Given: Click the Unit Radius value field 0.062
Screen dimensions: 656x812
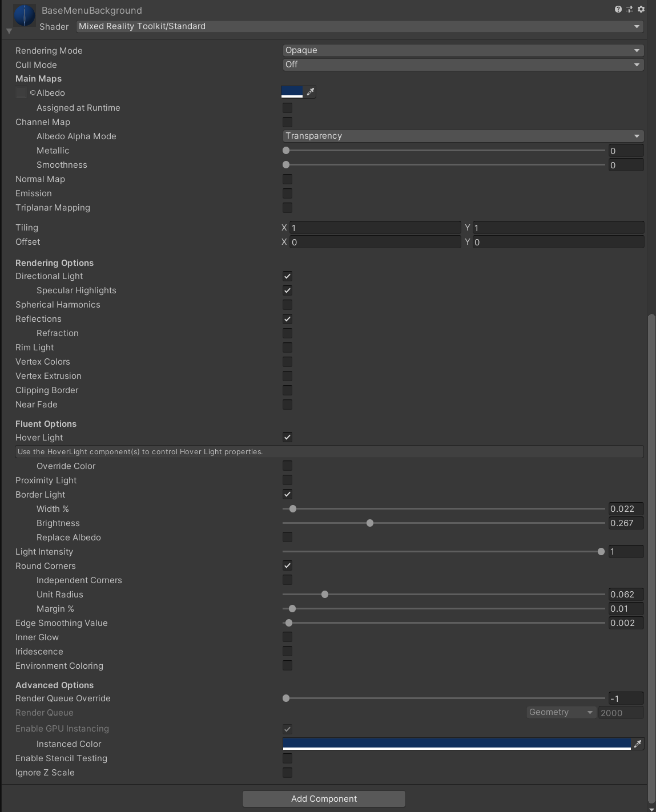Looking at the screenshot, I should click(x=626, y=595).
